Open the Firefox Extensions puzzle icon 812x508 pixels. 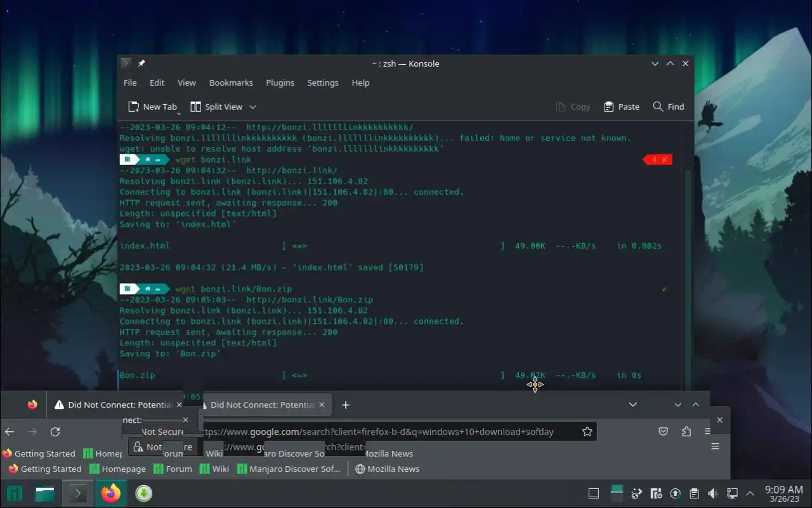click(x=686, y=432)
